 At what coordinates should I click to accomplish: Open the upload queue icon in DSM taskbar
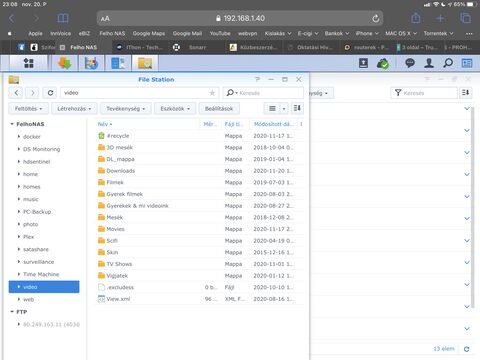pyautogui.click(x=363, y=63)
